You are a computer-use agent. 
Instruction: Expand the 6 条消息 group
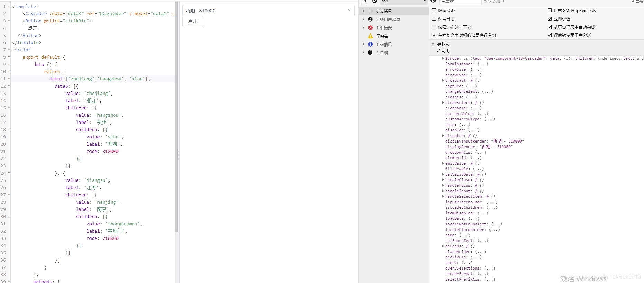[363, 11]
